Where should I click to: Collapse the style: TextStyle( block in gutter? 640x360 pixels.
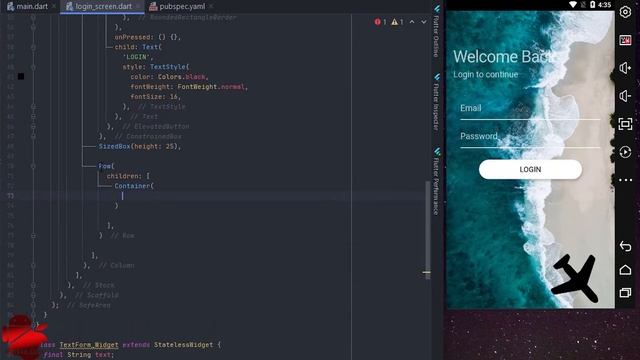(33, 67)
